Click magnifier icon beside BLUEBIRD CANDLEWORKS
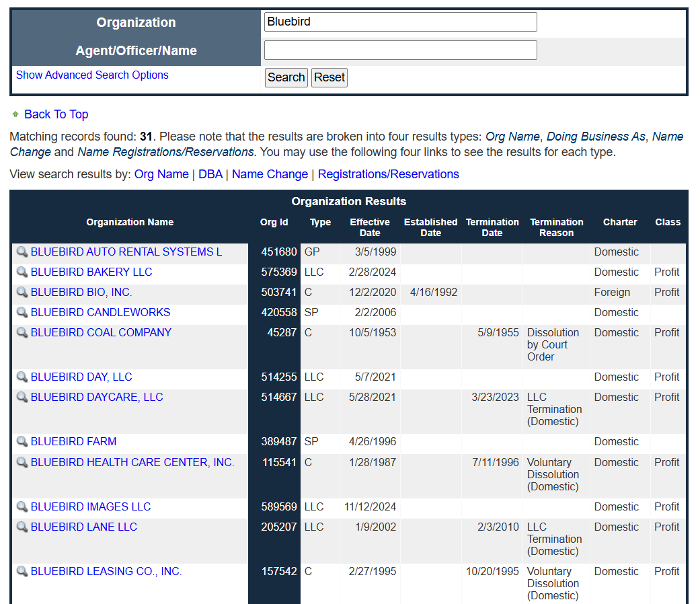The height and width of the screenshot is (604, 700). pos(22,313)
